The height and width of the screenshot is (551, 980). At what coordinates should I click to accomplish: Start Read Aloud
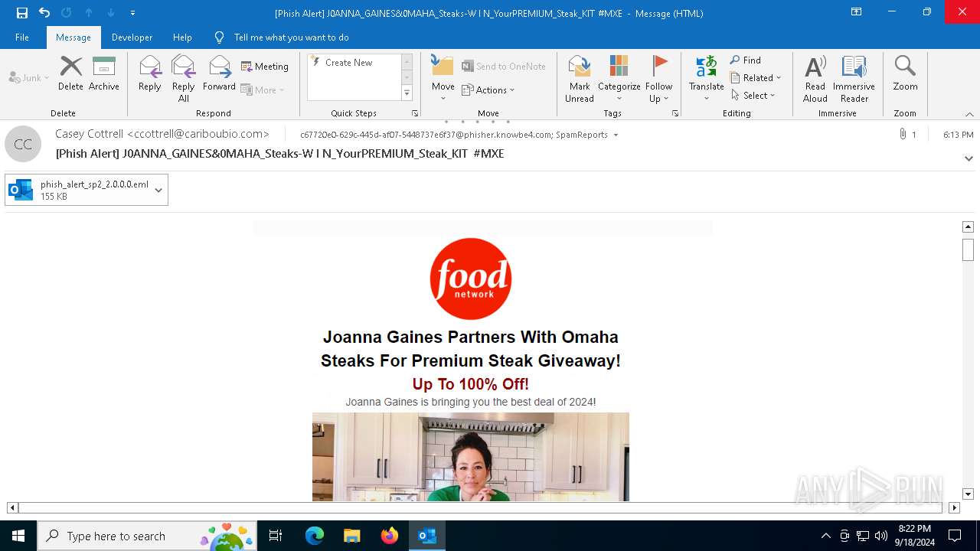815,79
